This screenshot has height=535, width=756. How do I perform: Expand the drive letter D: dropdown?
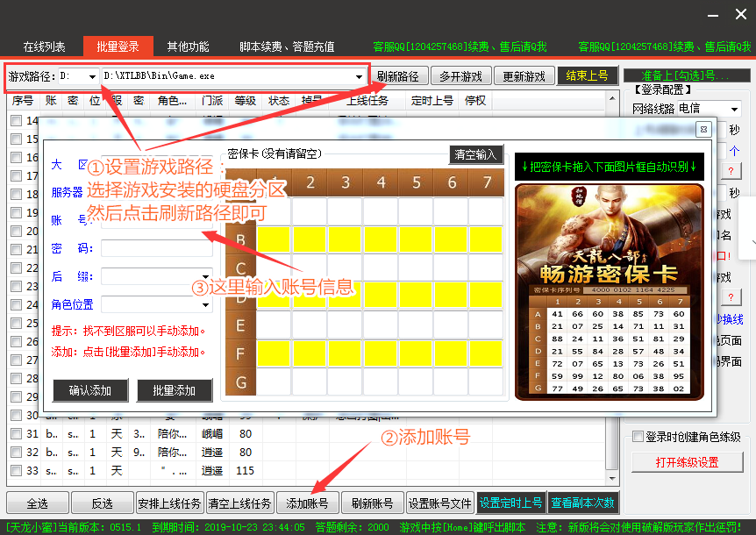(92, 76)
